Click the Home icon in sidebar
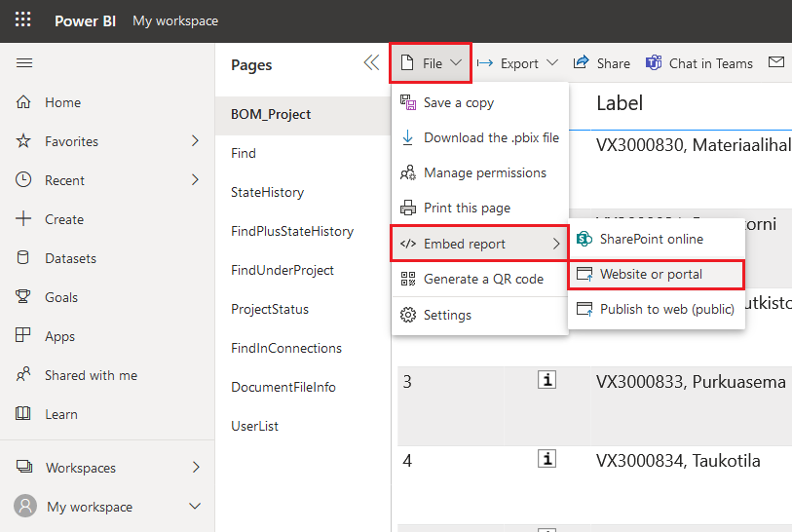Screen dimensions: 792x532 pyautogui.click(x=24, y=102)
